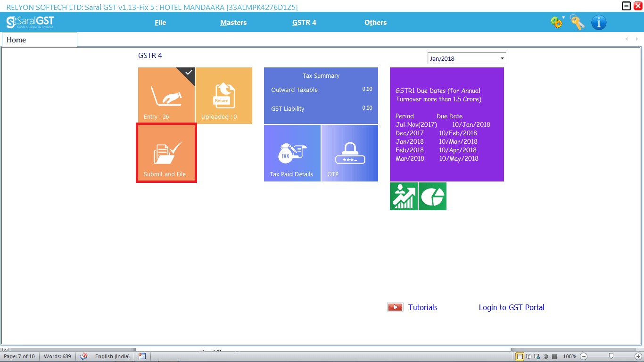Click the '10/Apr/2018' due date
The width and height of the screenshot is (644, 362).
coord(458,150)
